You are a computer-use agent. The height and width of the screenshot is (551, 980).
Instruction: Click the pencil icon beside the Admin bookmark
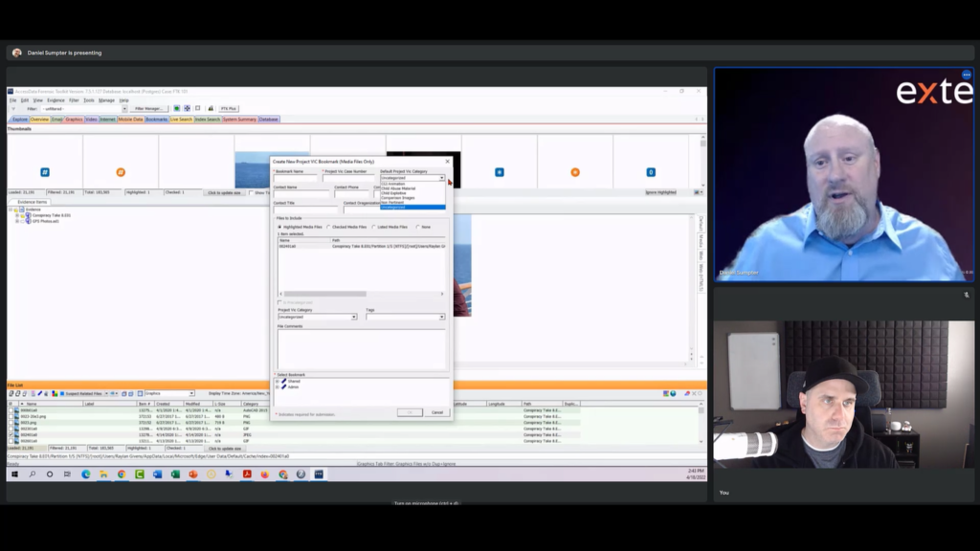(283, 387)
